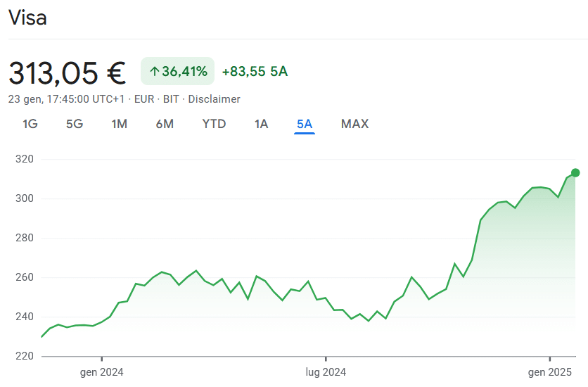
Task: Click the +83,55 5A change text
Action: coord(255,71)
